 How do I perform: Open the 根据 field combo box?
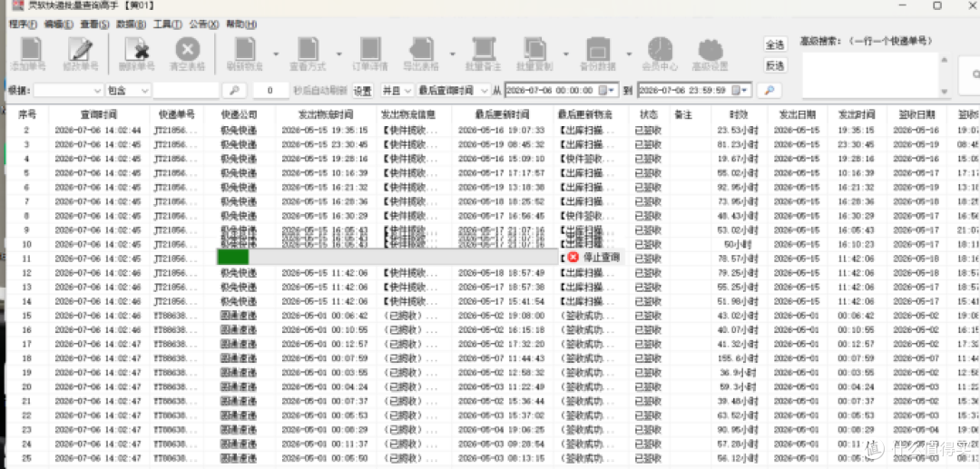coord(68,91)
